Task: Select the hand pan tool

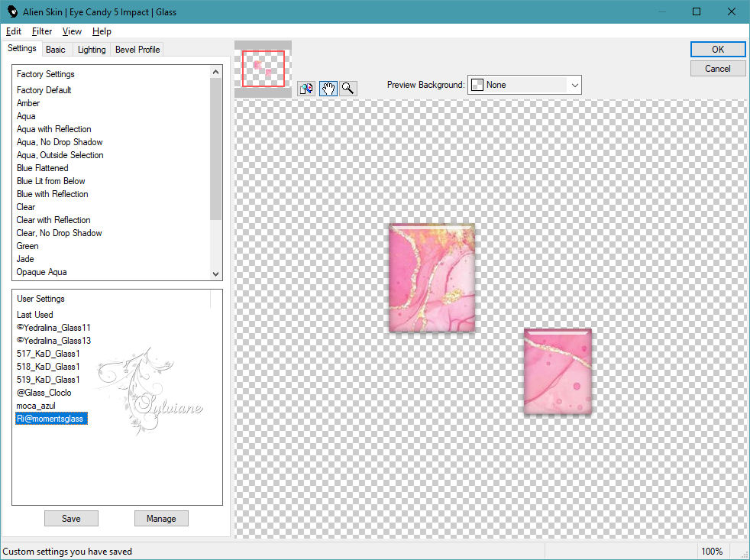Action: (x=328, y=89)
